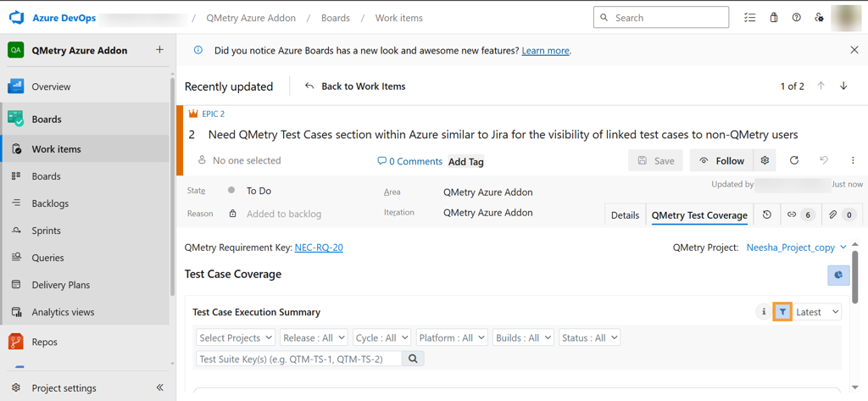
Task: Click the top Search box
Action: (x=661, y=18)
